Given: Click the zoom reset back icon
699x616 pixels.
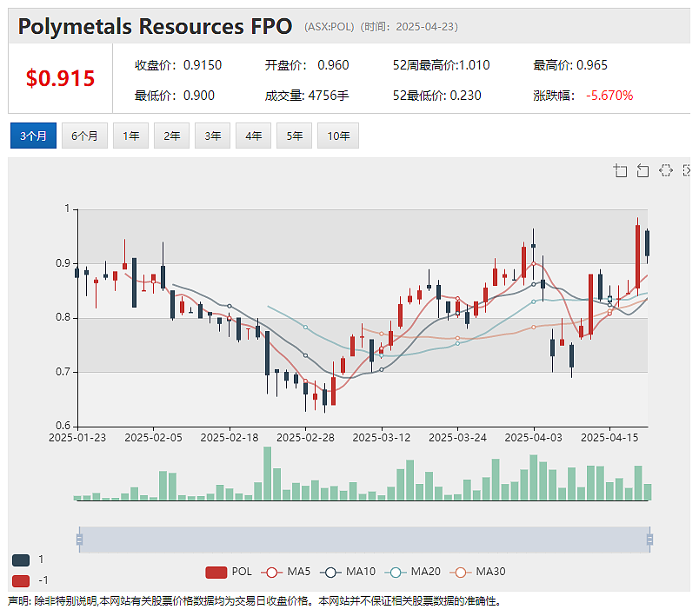Looking at the screenshot, I should (642, 170).
